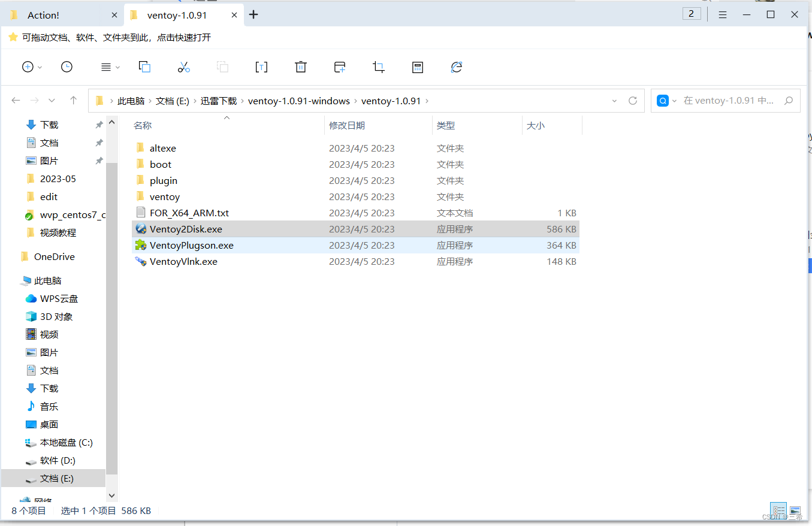The image size is (812, 526).
Task: Select the ventoy-1.0.91 tab
Action: [183, 15]
